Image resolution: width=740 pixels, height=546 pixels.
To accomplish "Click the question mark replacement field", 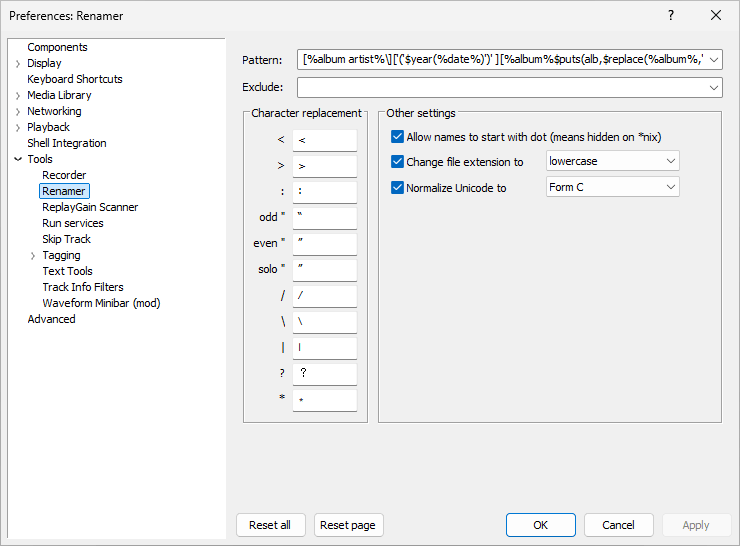I will coord(324,373).
